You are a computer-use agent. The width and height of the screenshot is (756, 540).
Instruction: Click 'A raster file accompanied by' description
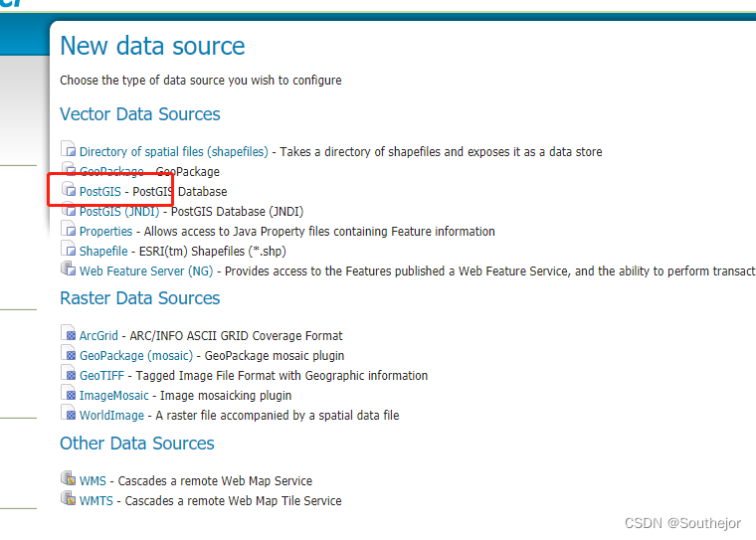tap(278, 415)
